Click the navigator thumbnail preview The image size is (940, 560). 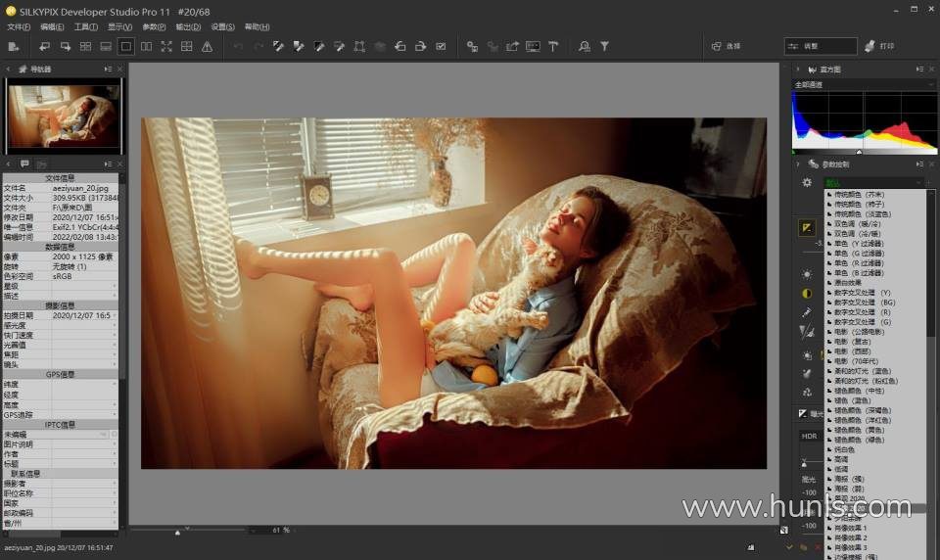tap(63, 117)
